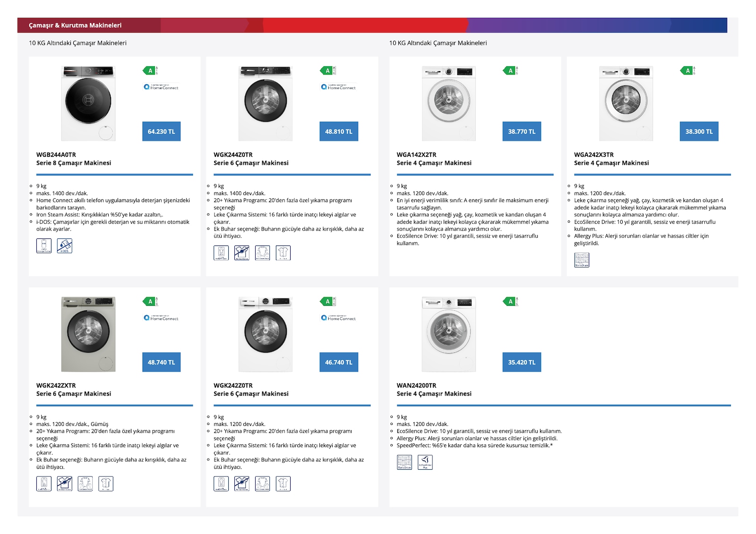Click the stain-removal shirt icon under WGK244Z0TR
This screenshot has width=756, height=534.
coord(242,253)
